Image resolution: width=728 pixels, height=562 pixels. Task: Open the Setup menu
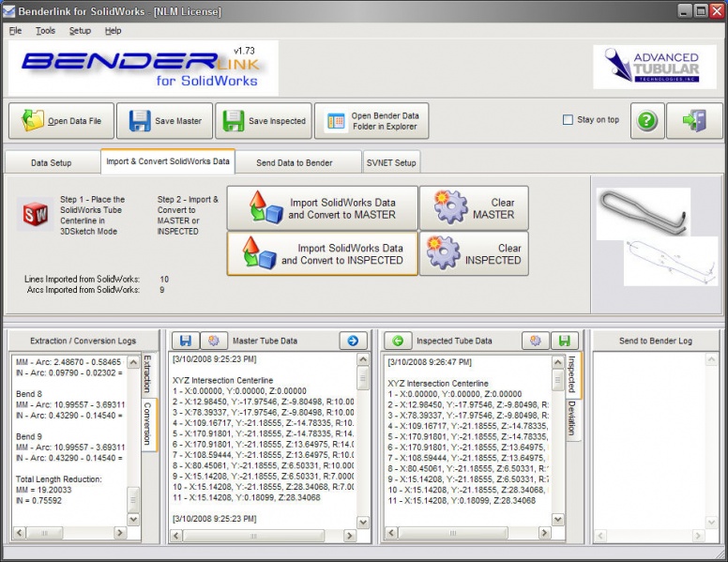point(80,31)
